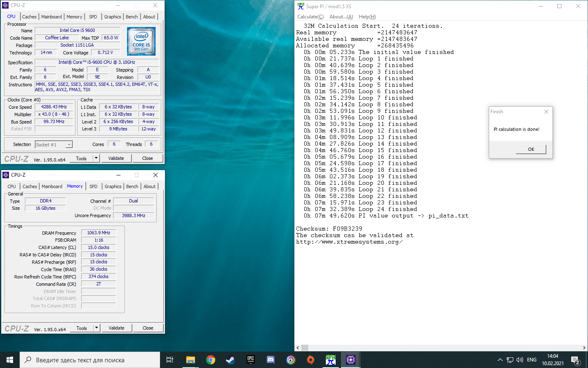Screen dimensions: 588x368
Task: Click Tools button in top CPU-Z
Action: click(81, 158)
